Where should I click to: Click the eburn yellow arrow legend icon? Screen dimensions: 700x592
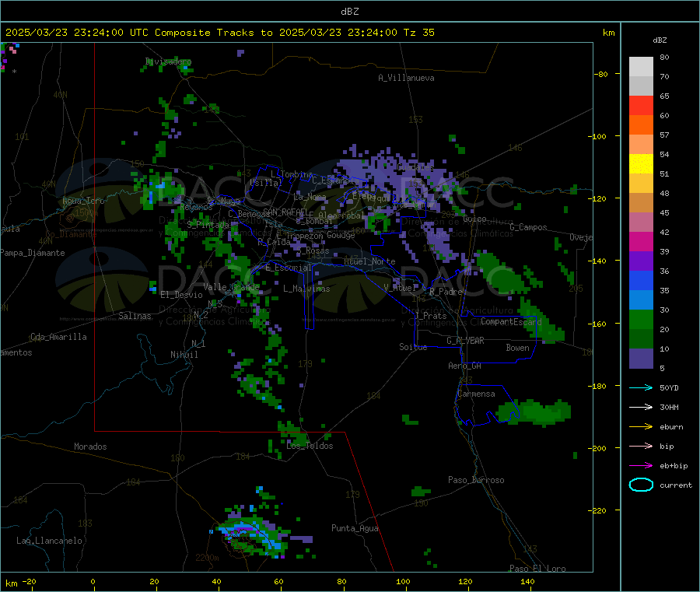pyautogui.click(x=641, y=426)
